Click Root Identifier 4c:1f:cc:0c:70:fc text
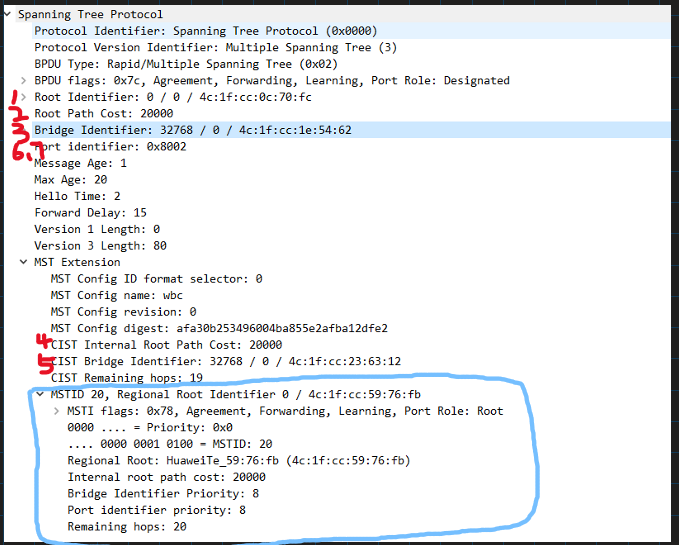This screenshot has height=545, width=679. [x=173, y=97]
